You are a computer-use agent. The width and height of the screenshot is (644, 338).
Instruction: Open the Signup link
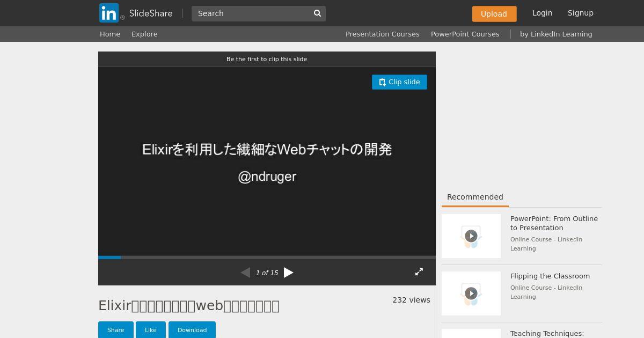point(581,13)
